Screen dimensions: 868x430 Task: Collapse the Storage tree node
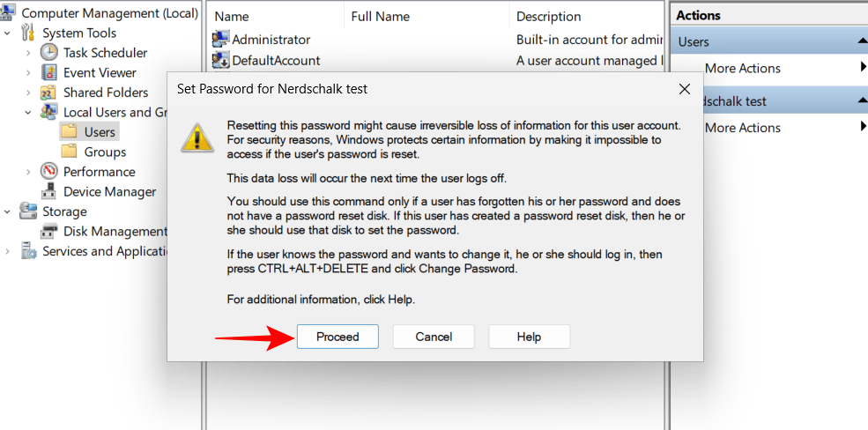point(8,211)
